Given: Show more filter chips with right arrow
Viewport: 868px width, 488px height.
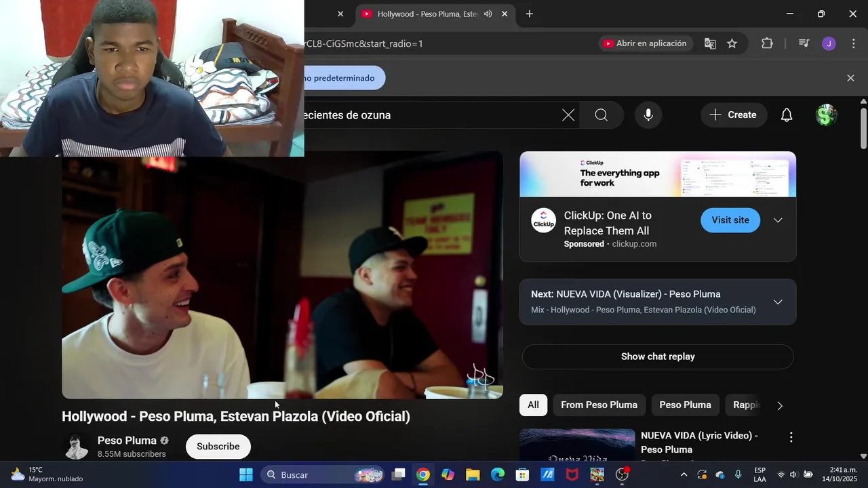Looking at the screenshot, I should (x=780, y=405).
